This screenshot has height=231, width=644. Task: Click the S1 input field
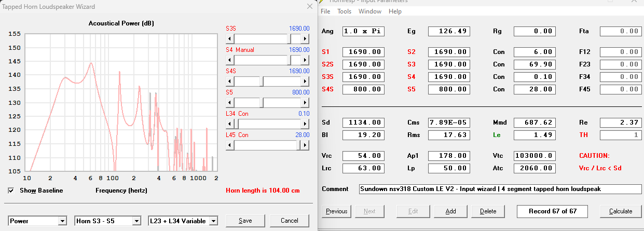(x=363, y=52)
